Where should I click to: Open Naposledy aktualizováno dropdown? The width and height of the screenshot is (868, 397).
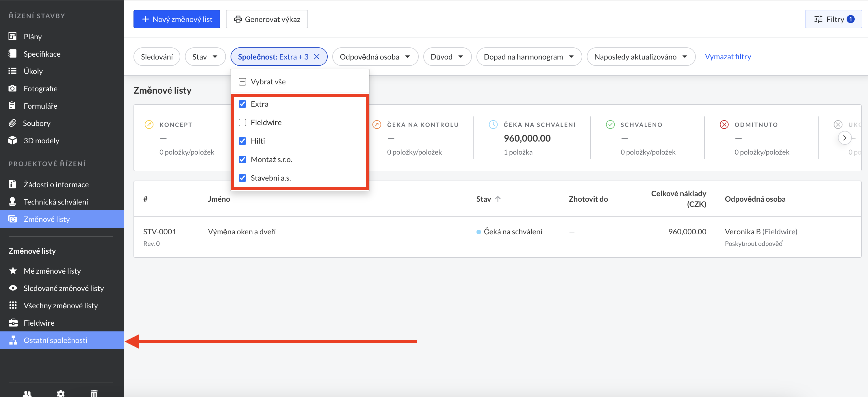coord(641,57)
